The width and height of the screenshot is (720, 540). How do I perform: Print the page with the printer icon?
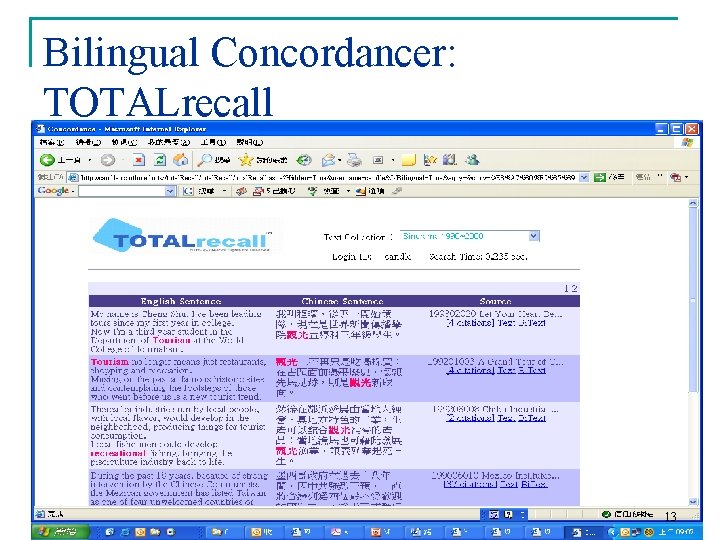[354, 160]
